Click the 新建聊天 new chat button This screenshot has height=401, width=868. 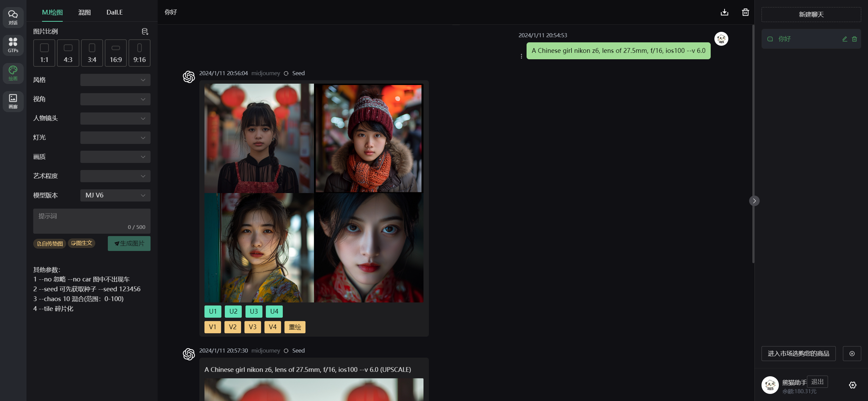pos(811,15)
